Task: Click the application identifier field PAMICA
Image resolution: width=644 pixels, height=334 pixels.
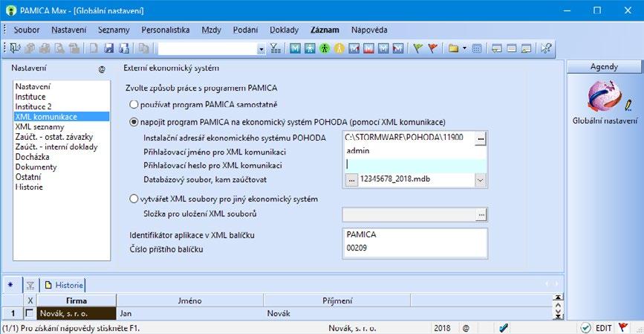Action: [x=414, y=235]
